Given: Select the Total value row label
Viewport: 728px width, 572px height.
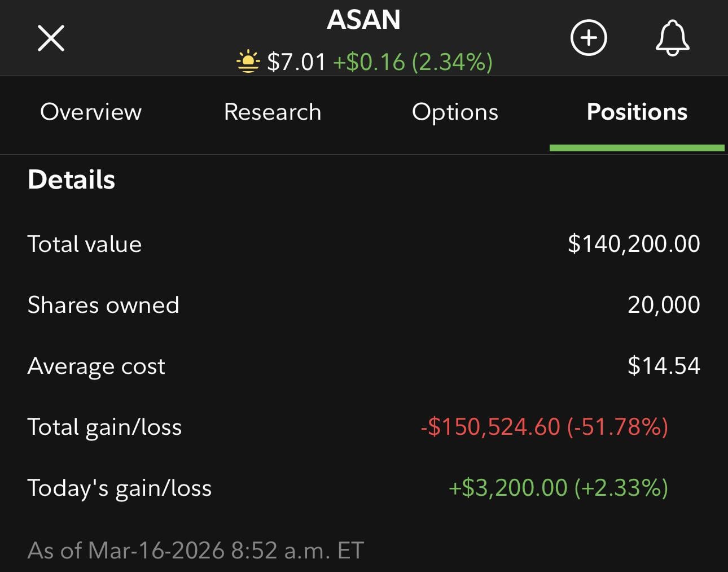Looking at the screenshot, I should tap(85, 244).
